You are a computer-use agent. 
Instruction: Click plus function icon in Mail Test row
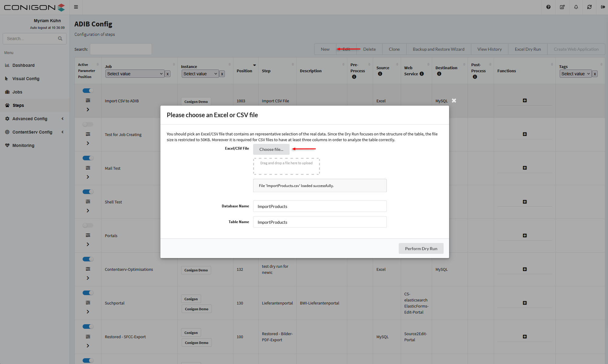(524, 168)
